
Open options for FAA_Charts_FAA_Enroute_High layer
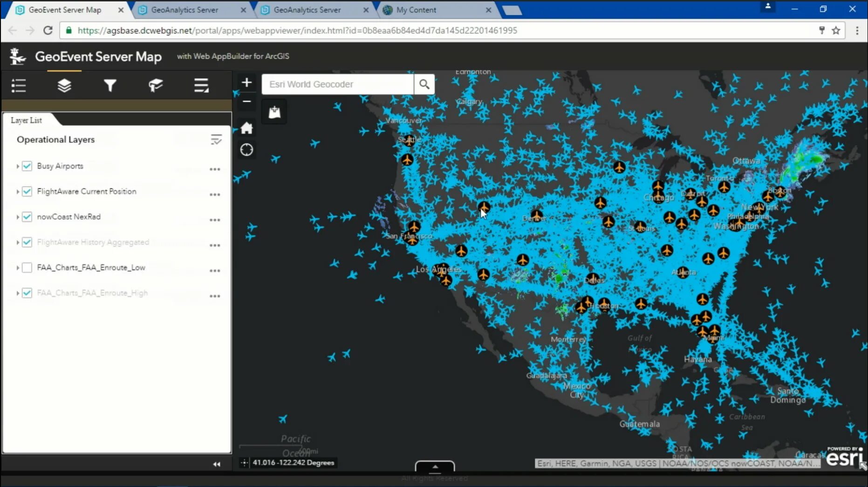tap(215, 296)
